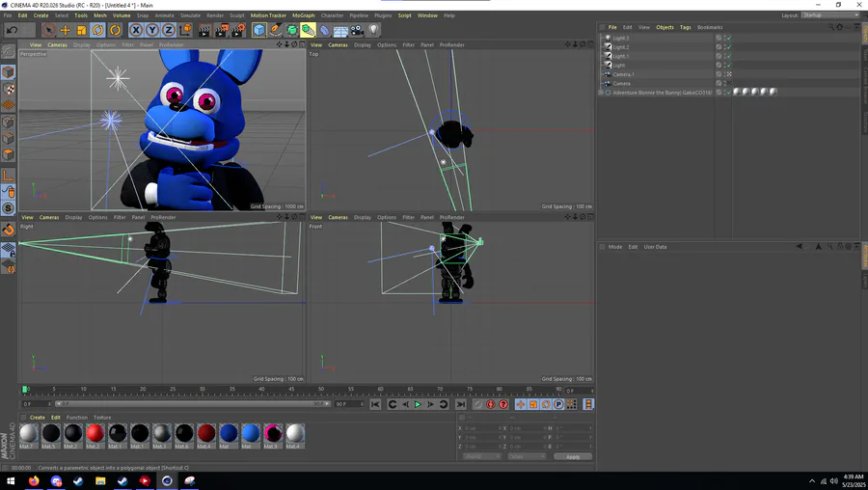Lock Z axis toggle
The height and width of the screenshot is (490, 868).
pyautogui.click(x=169, y=30)
